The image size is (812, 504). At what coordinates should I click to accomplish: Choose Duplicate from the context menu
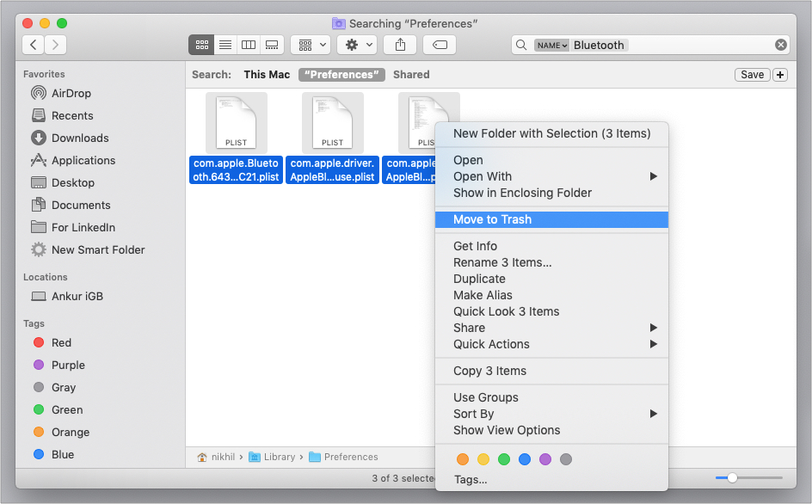[x=551, y=279]
